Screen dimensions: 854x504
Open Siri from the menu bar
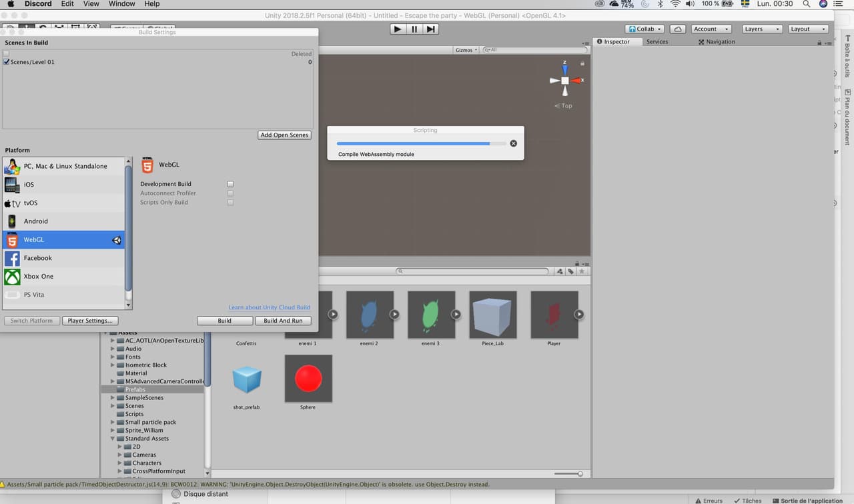[x=823, y=4]
